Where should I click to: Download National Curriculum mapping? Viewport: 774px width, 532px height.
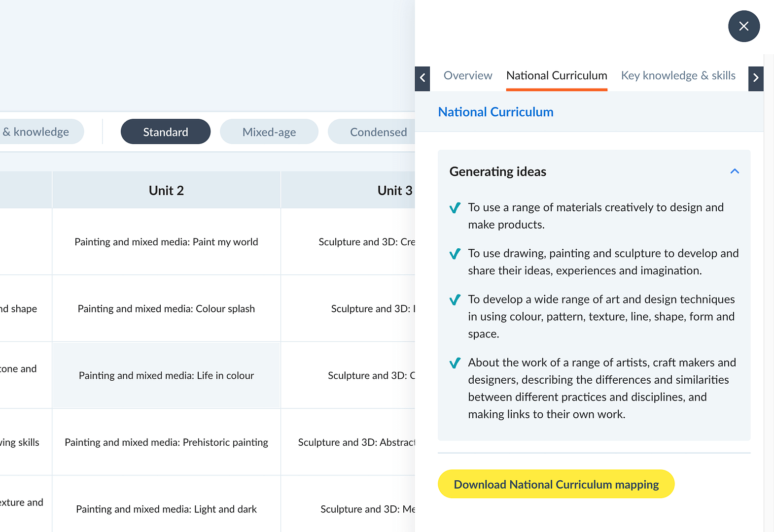[556, 484]
